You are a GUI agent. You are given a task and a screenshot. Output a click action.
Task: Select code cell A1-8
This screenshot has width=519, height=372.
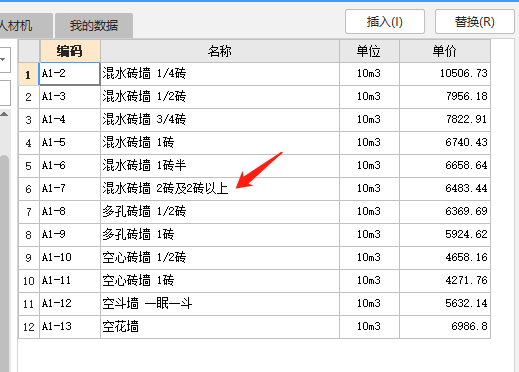[70, 212]
